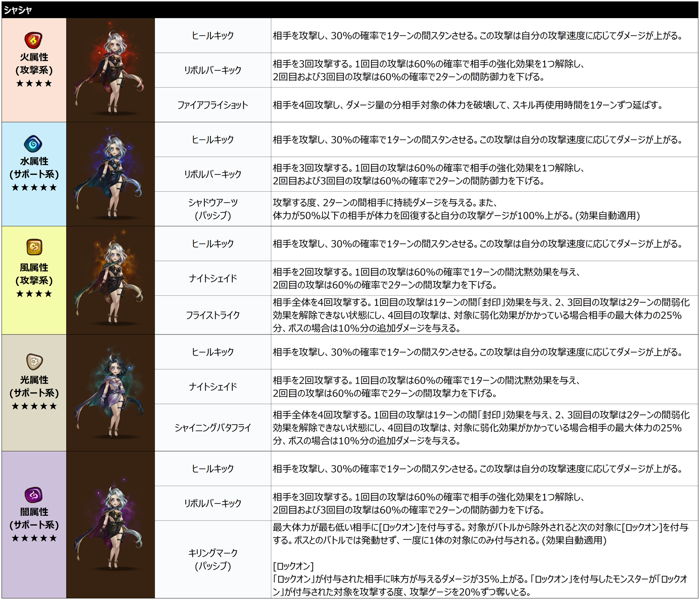Open the water Shasha character portrait

110,174
